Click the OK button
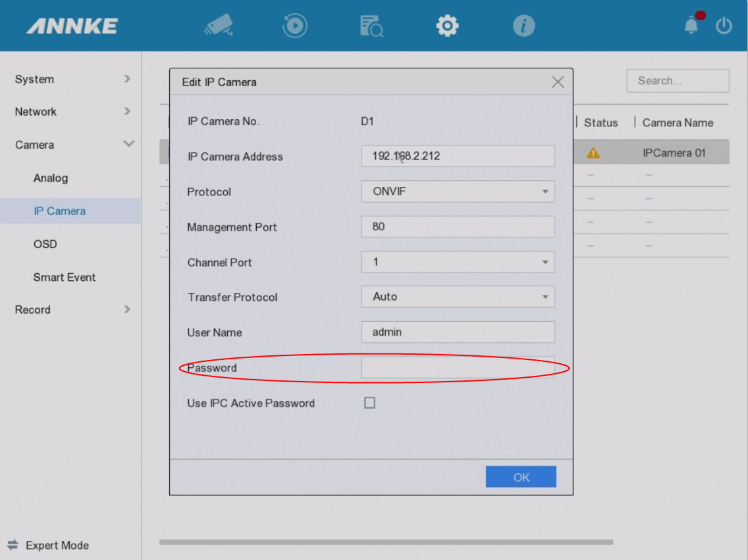Viewport: 748px width, 560px height. coord(521,477)
